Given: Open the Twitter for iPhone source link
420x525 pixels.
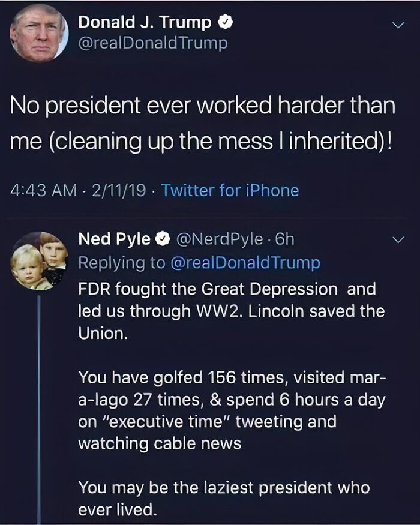Looking at the screenshot, I should coord(230,191).
